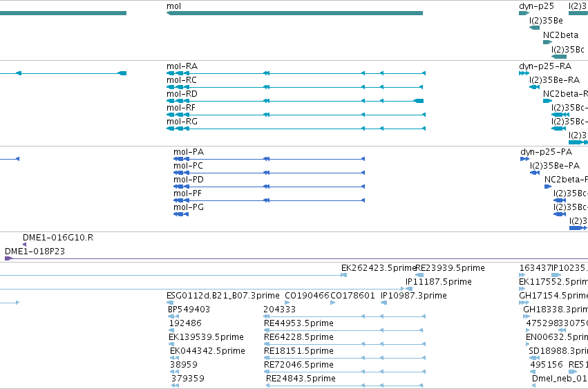This screenshot has height=389, width=588.
Task: Open the l(2)35Be gene label
Action: (x=546, y=21)
